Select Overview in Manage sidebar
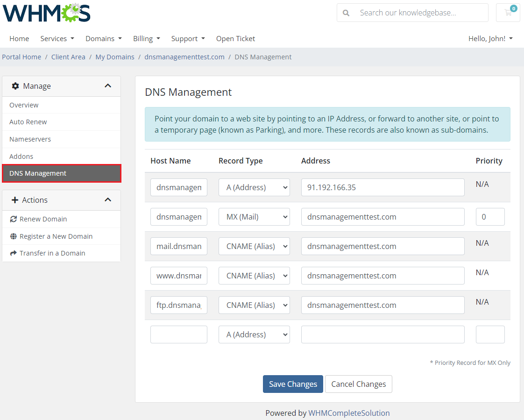Image resolution: width=524 pixels, height=420 pixels. pos(62,105)
